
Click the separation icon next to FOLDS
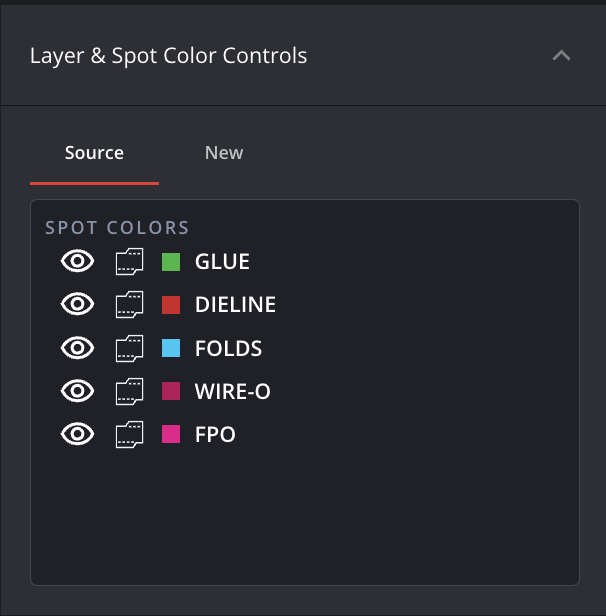tap(130, 348)
